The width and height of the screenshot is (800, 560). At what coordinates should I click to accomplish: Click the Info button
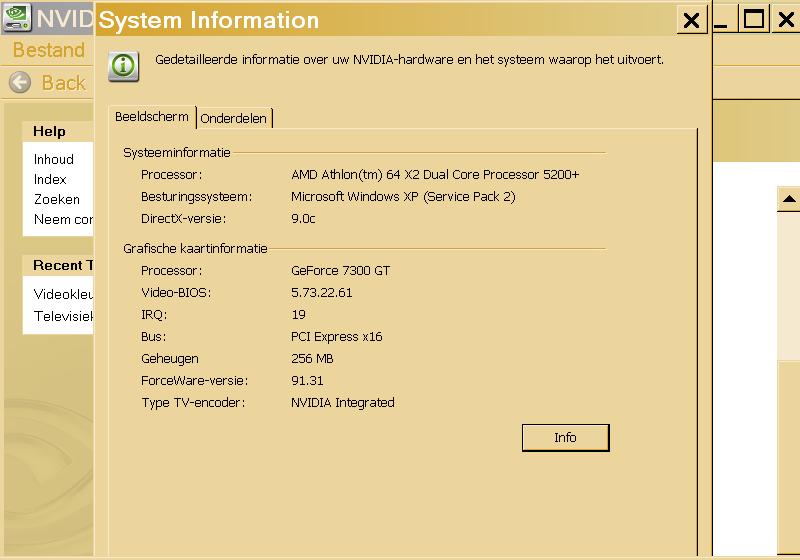[x=565, y=438]
